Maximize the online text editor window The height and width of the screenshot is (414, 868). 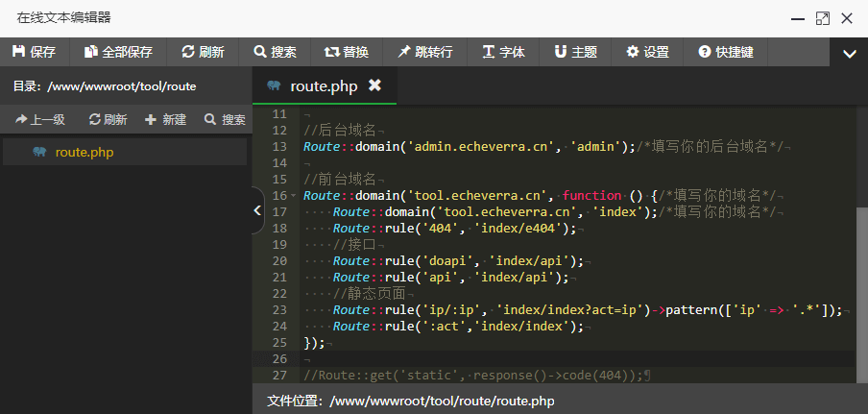[823, 18]
